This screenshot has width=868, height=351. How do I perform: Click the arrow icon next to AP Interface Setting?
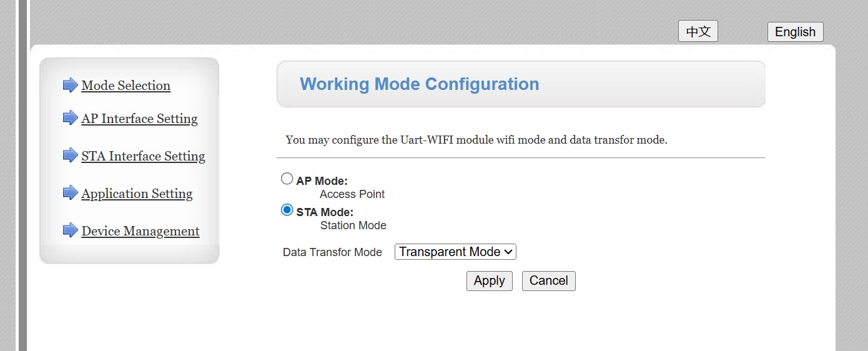click(x=70, y=118)
